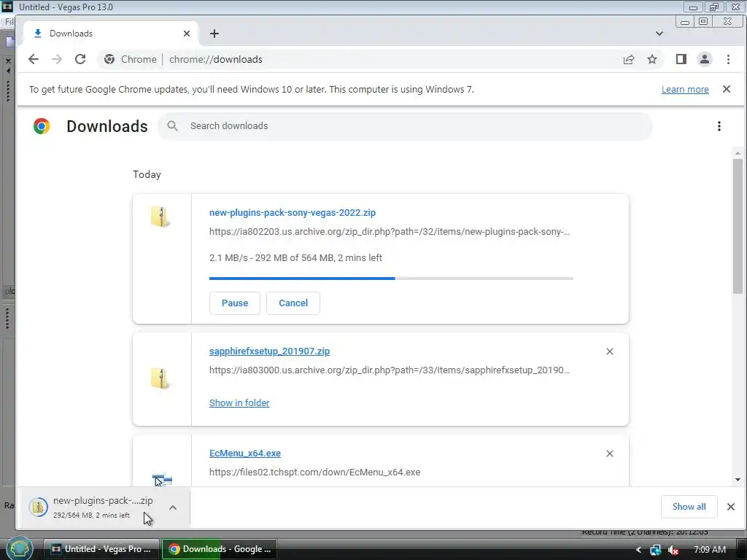
Task: Click the sapphirefxsetup source URL text
Action: coord(390,370)
